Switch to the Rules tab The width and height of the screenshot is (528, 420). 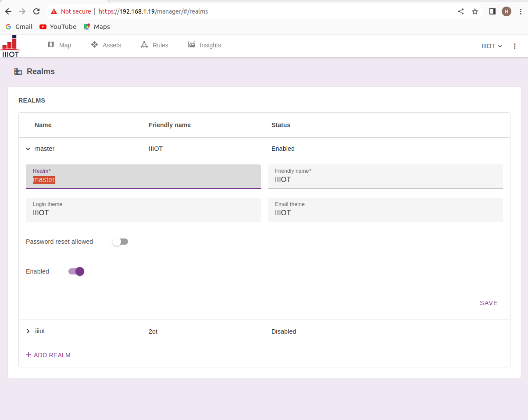[x=154, y=45]
